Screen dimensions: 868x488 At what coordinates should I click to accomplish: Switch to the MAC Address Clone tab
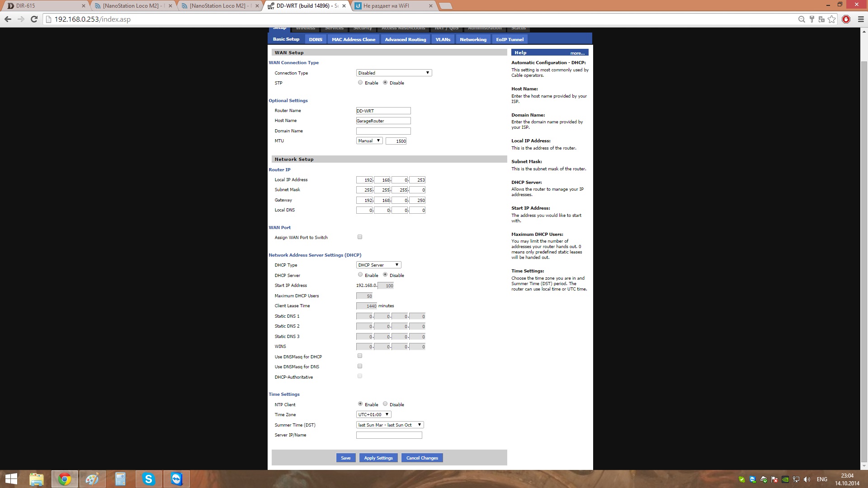(353, 39)
